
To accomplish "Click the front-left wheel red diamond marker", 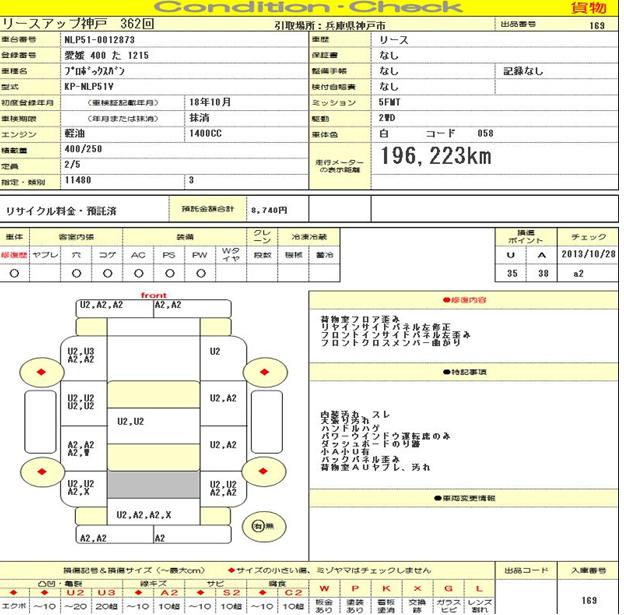I will pos(42,372).
